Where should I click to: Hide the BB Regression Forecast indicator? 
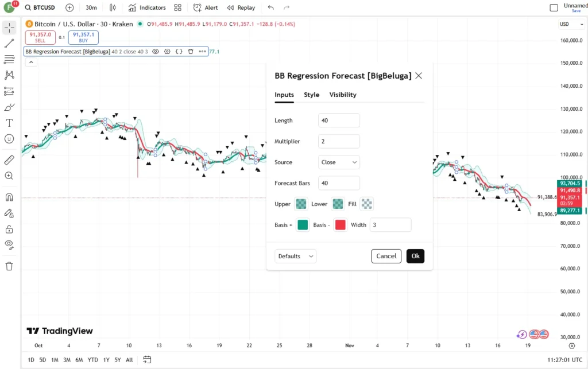[156, 51]
